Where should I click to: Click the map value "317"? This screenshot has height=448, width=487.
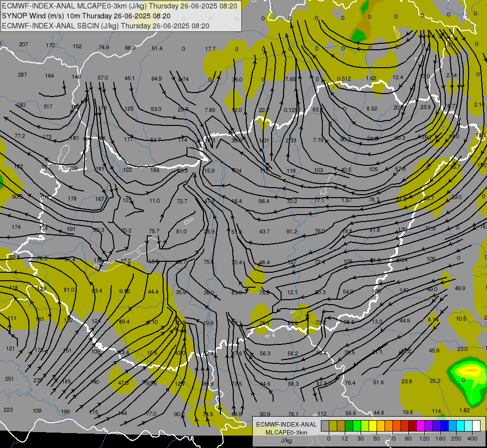point(48,107)
